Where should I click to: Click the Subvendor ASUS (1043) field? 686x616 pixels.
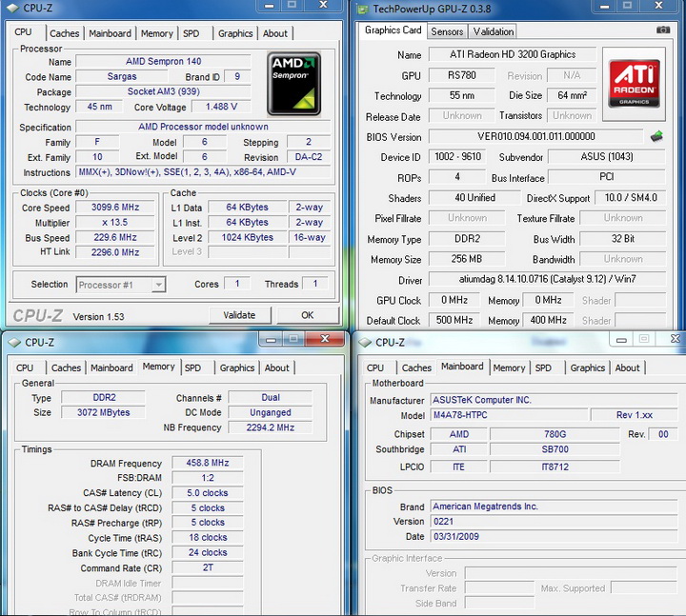tap(606, 156)
